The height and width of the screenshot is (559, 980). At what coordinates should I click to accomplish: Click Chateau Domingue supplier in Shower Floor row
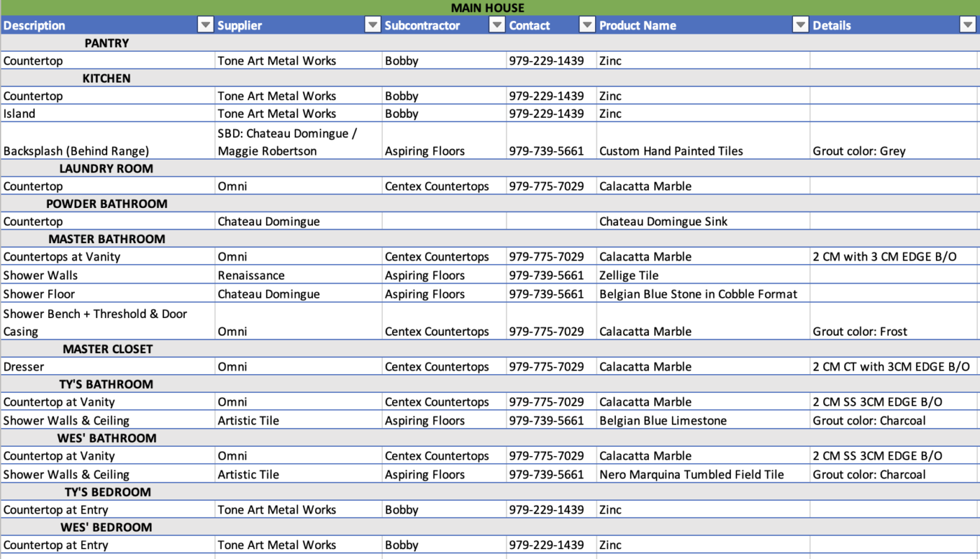(298, 294)
